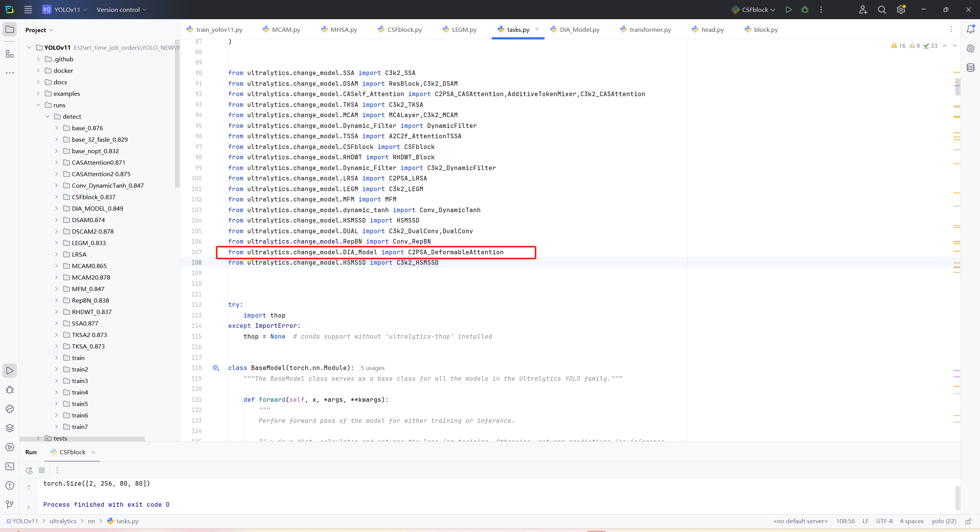Click ultralytics in the breadcrumb path
This screenshot has height=532, width=980.
63,521
